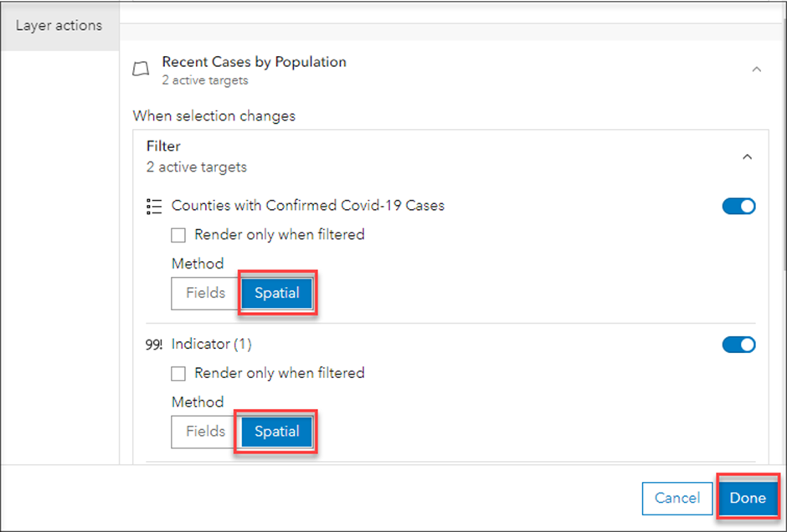Click the list icon beside Counties with Confirmed Cases
Image resolution: width=787 pixels, height=532 pixels.
tap(154, 206)
